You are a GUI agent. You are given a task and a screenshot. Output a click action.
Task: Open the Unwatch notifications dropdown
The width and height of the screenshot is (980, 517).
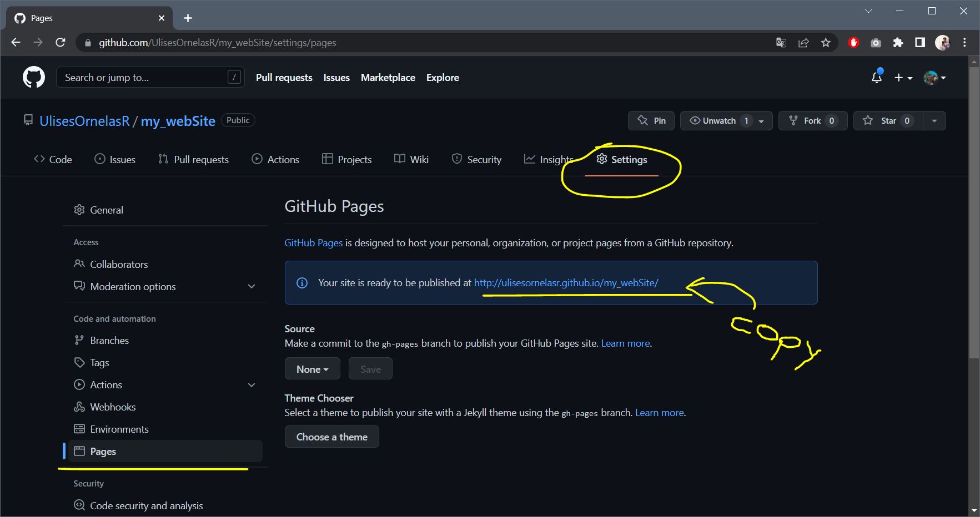(726, 120)
